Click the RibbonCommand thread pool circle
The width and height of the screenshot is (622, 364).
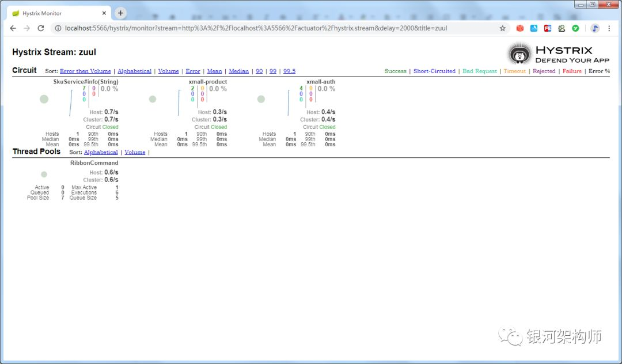pos(44,174)
